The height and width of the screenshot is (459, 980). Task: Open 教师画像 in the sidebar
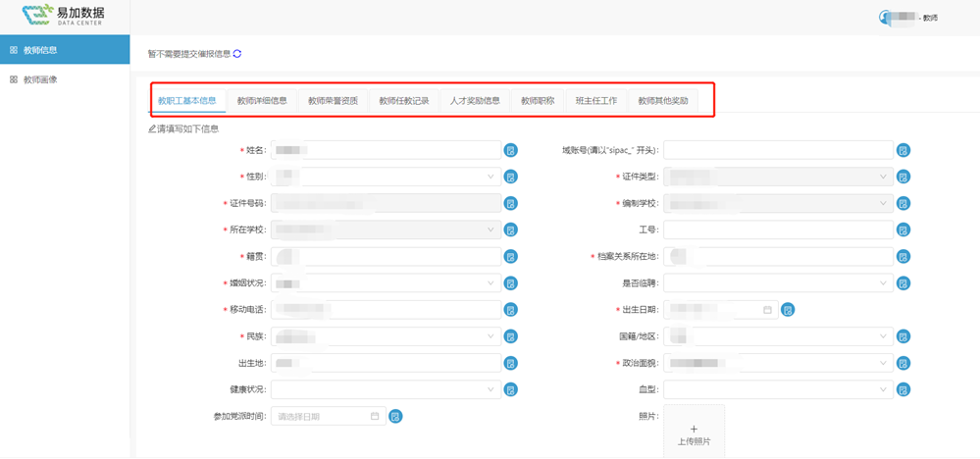tap(40, 79)
